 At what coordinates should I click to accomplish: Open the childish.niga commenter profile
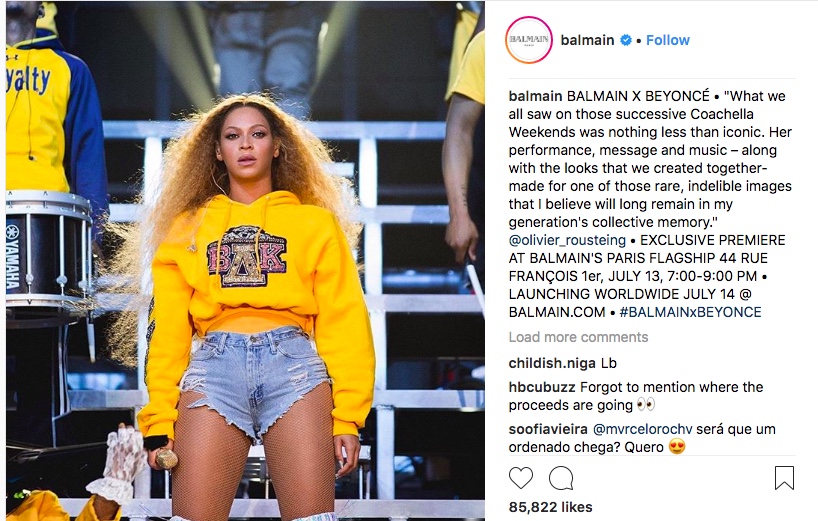pyautogui.click(x=552, y=363)
